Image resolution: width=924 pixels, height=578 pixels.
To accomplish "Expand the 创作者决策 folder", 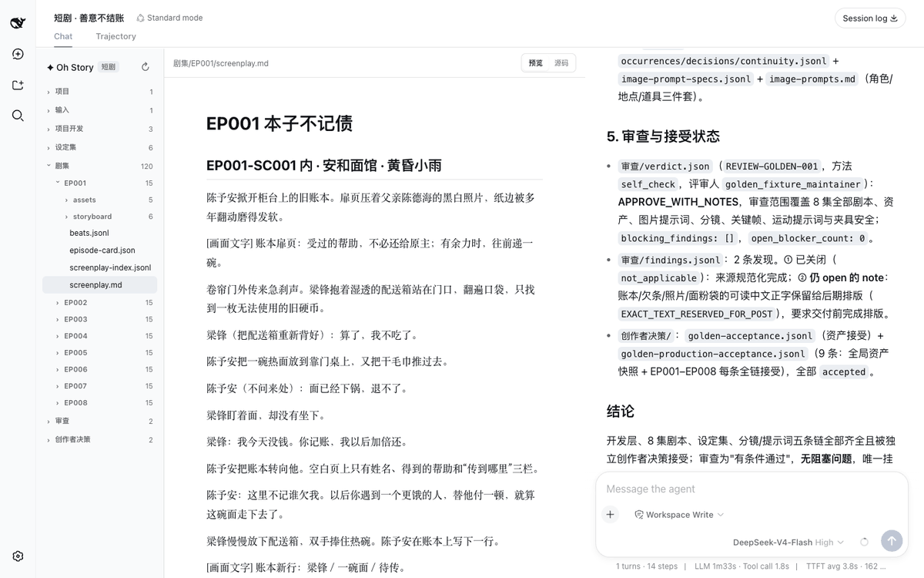I will click(100, 439).
